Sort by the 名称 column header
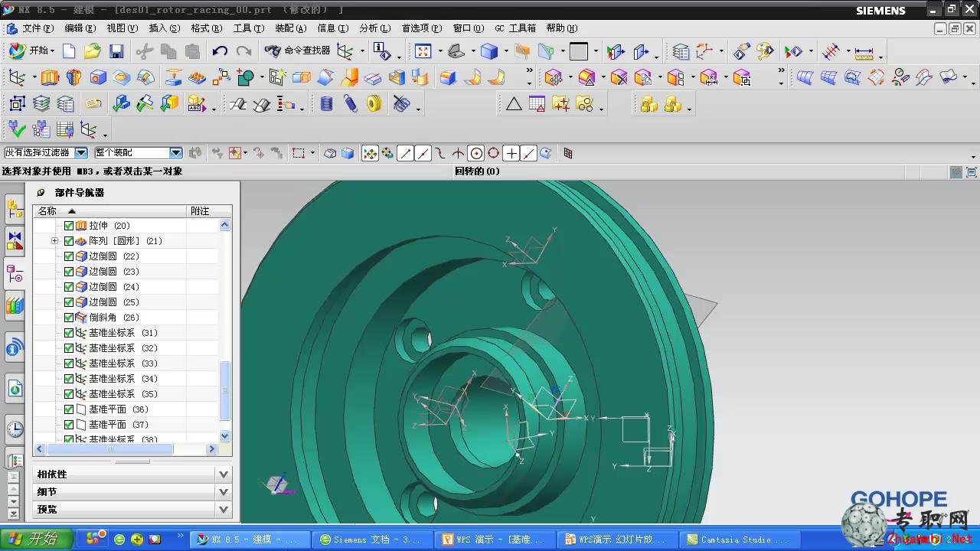980x551 pixels. (110, 211)
